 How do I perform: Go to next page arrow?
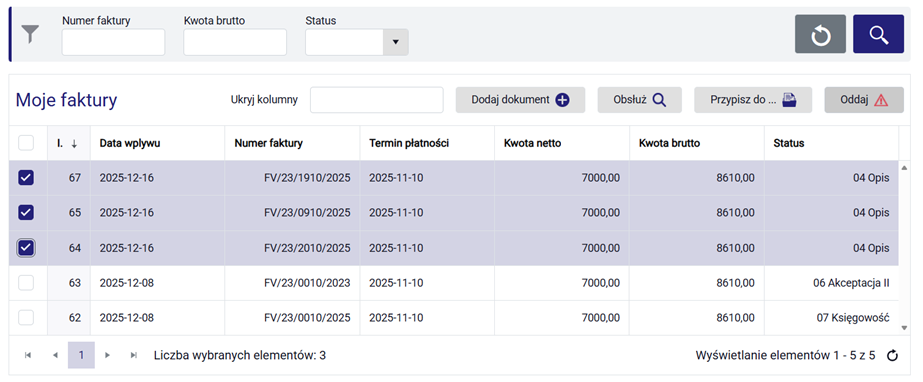tap(107, 356)
